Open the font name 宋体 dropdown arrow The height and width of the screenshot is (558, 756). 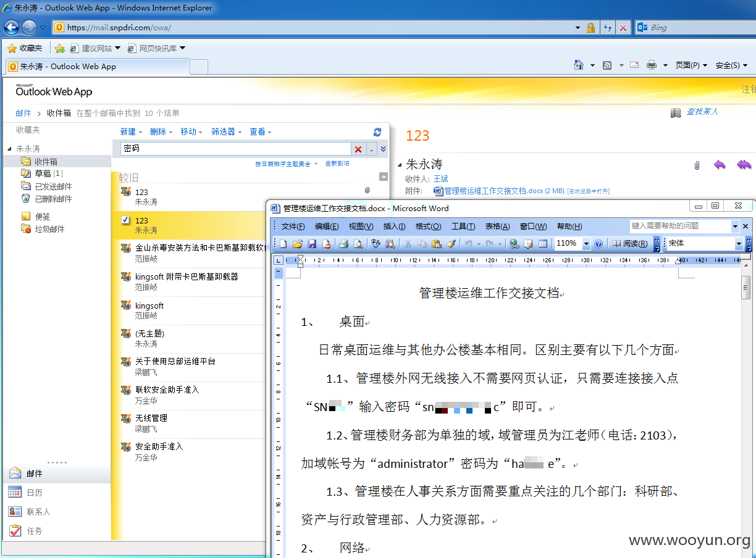tap(739, 244)
